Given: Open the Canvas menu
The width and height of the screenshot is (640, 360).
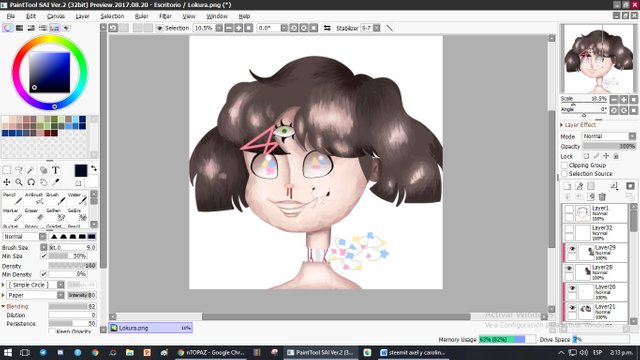Looking at the screenshot, I should [x=56, y=16].
